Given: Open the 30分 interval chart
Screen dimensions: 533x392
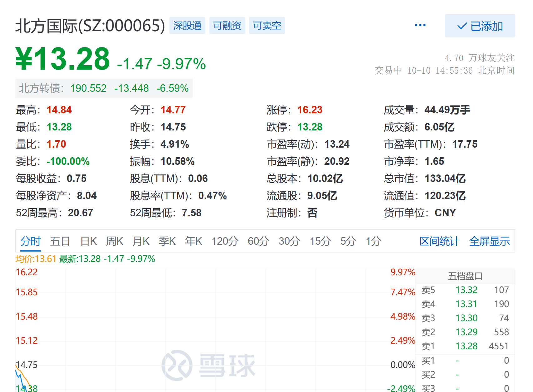Looking at the screenshot, I should pos(289,241).
